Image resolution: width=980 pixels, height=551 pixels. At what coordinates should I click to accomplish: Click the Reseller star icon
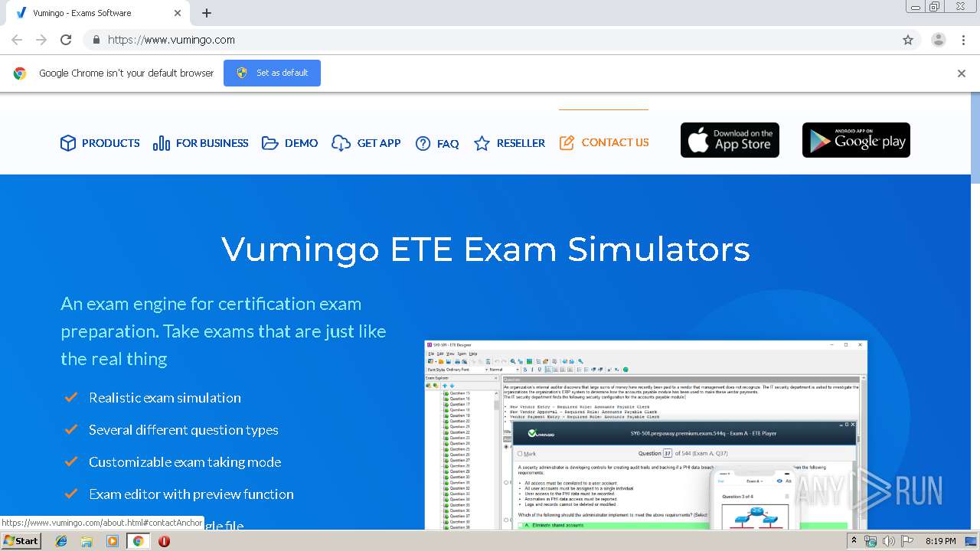[x=482, y=143]
